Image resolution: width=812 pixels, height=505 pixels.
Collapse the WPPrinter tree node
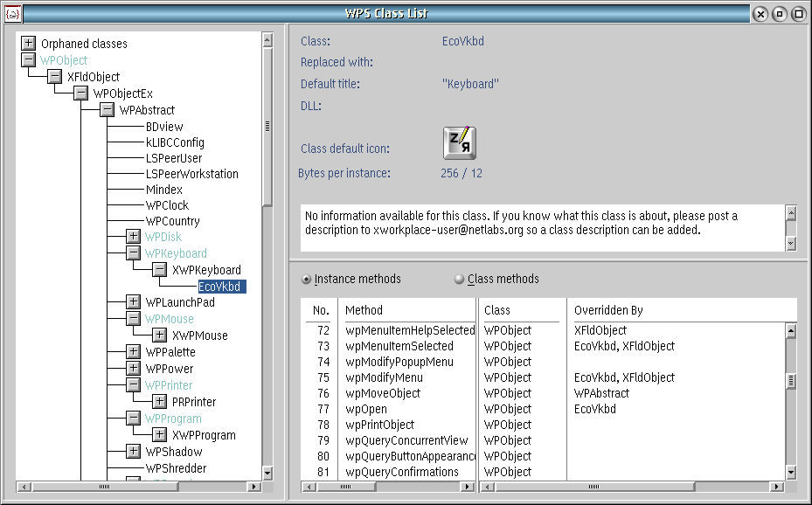pos(133,385)
